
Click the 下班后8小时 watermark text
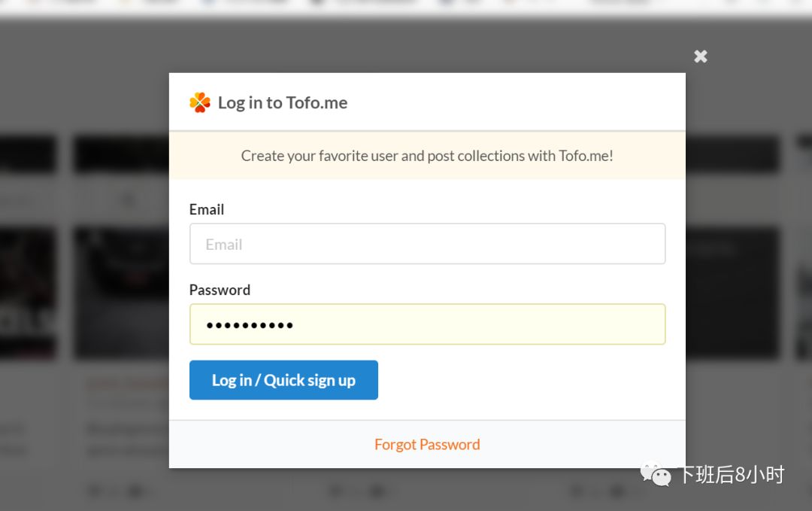(731, 475)
